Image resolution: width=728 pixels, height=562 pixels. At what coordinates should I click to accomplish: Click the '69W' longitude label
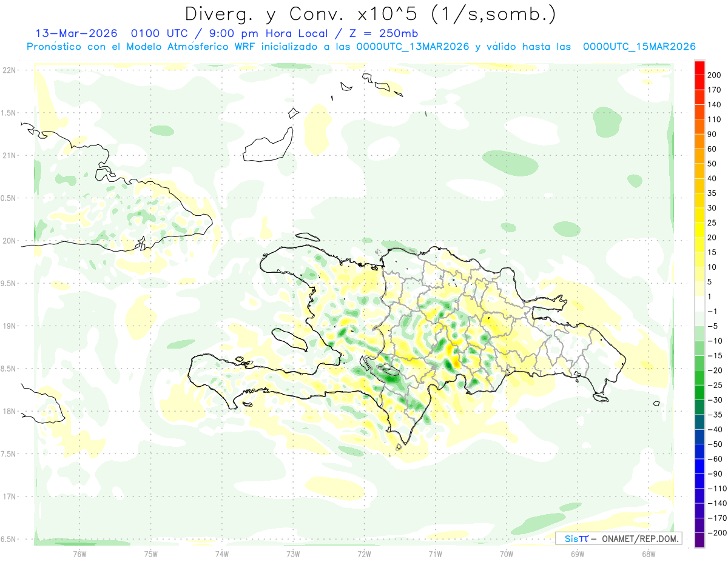click(x=578, y=554)
